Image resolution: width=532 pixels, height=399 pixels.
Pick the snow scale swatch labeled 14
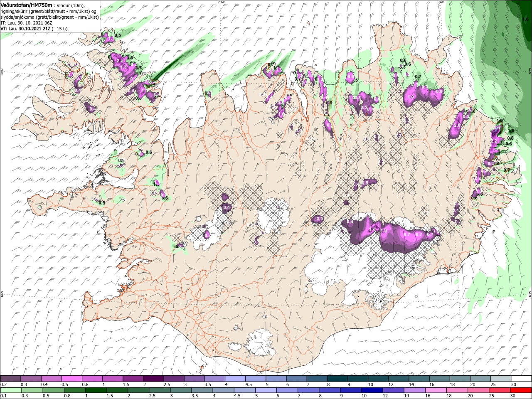pyautogui.click(x=419, y=379)
